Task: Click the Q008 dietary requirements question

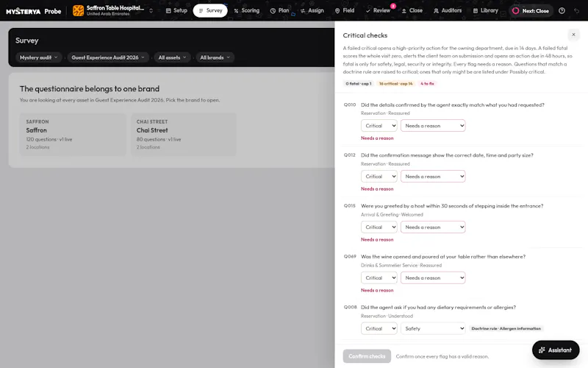Action: (x=438, y=307)
